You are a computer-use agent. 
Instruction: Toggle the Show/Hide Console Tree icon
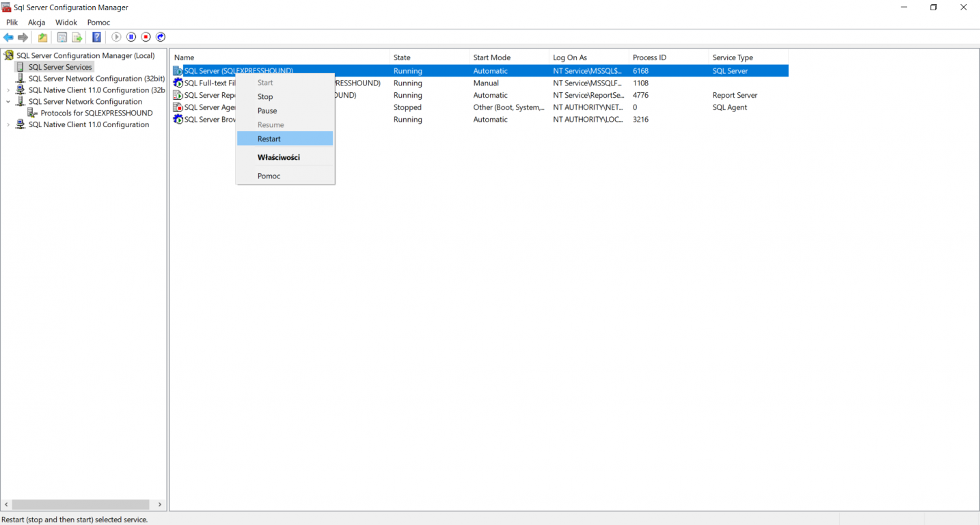(62, 37)
